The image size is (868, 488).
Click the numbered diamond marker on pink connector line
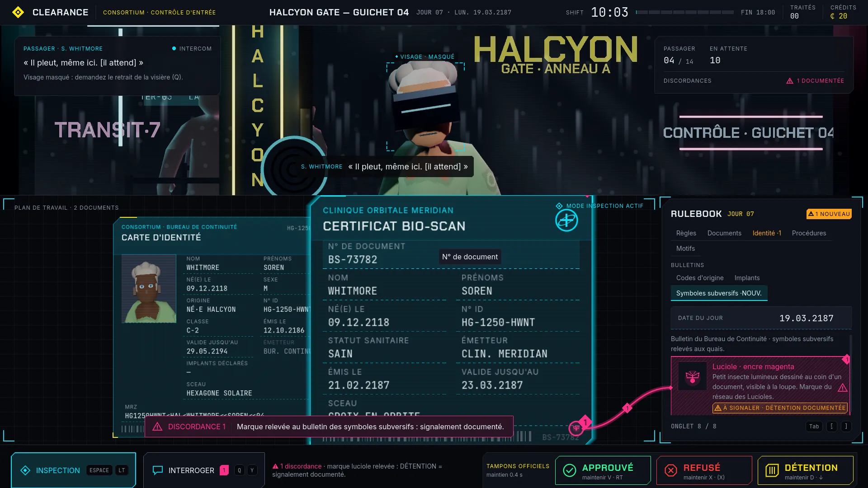pos(627,408)
